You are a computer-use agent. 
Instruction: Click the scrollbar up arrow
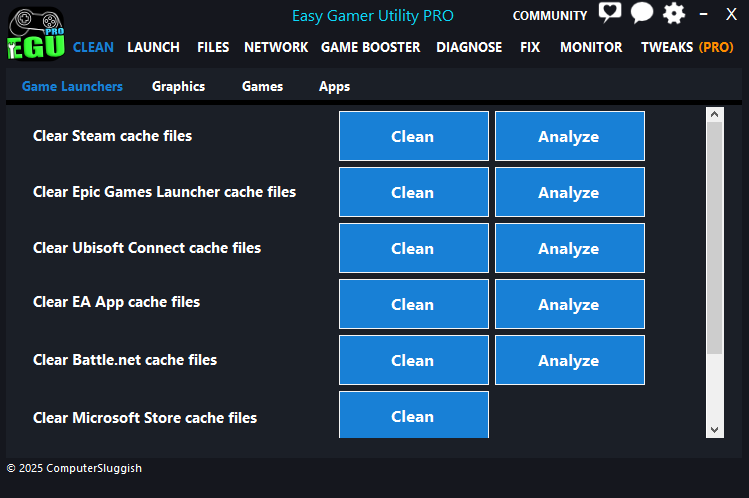(714, 116)
